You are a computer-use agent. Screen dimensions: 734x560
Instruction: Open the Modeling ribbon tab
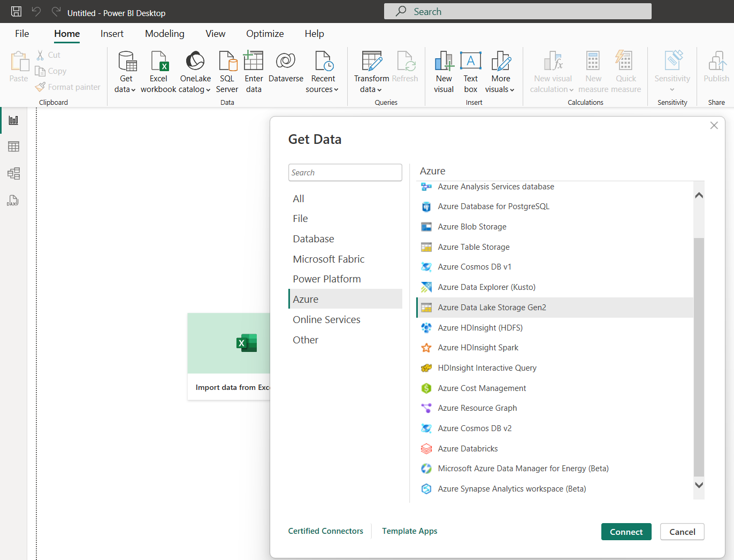point(164,34)
